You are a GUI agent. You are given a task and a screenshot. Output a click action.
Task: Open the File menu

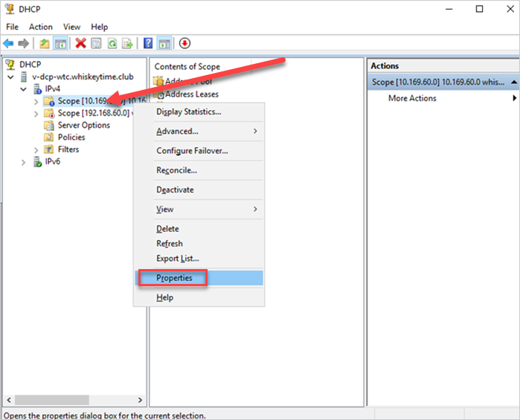click(x=12, y=27)
